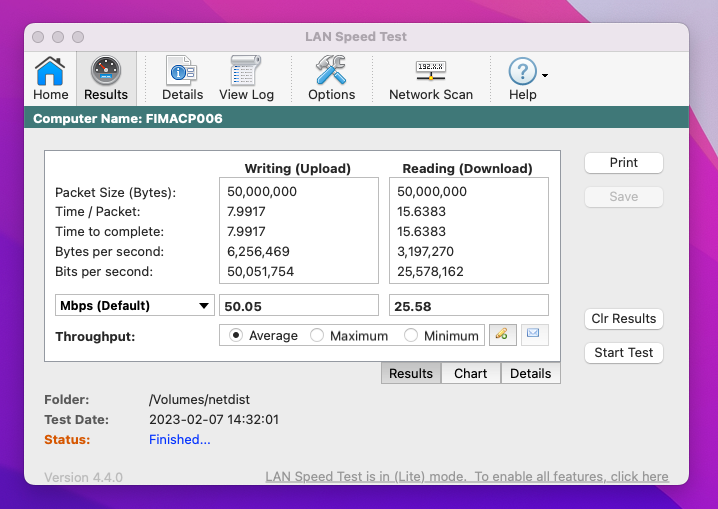Click the Finished... status text

pos(180,439)
